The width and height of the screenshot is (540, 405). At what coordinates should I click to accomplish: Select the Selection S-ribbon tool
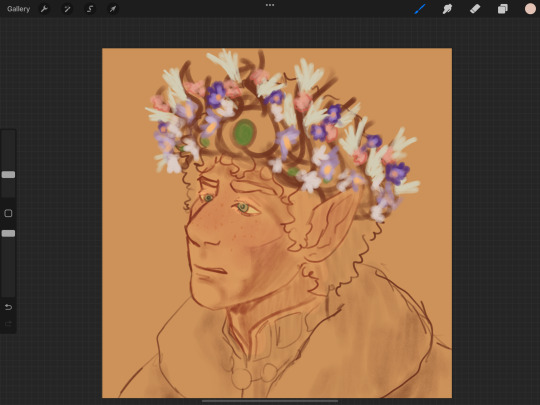point(90,9)
